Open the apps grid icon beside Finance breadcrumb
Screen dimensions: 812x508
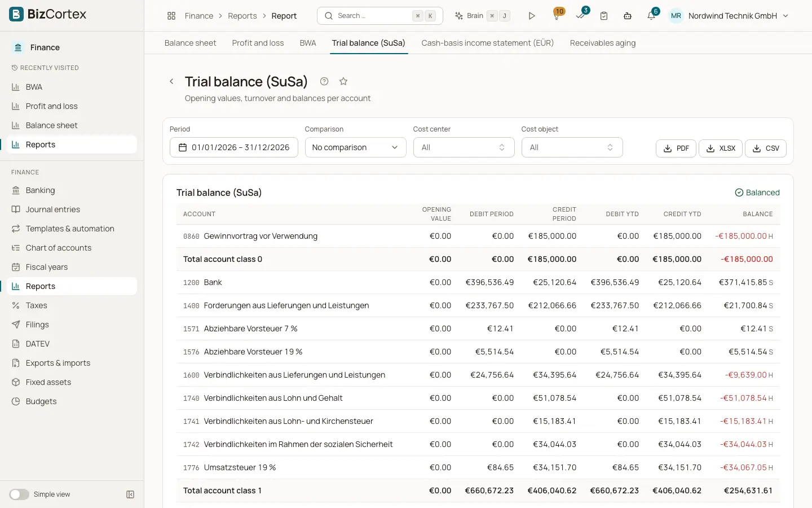pos(171,16)
